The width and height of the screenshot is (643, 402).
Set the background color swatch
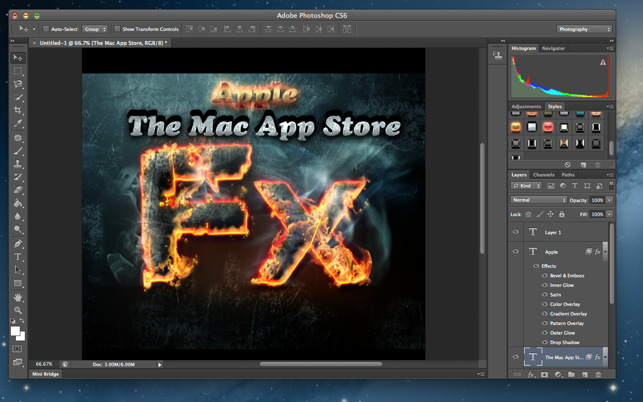coord(21,336)
